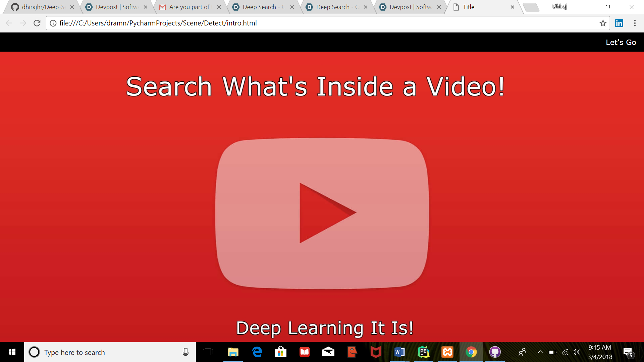Close the Title tab

[x=512, y=7]
